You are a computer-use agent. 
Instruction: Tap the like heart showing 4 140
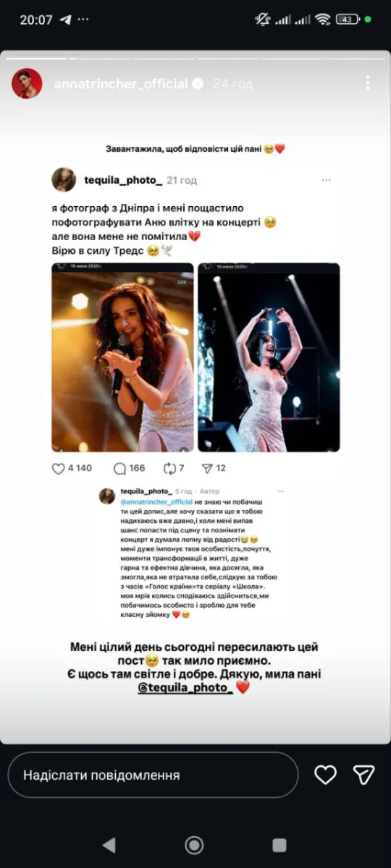59,468
